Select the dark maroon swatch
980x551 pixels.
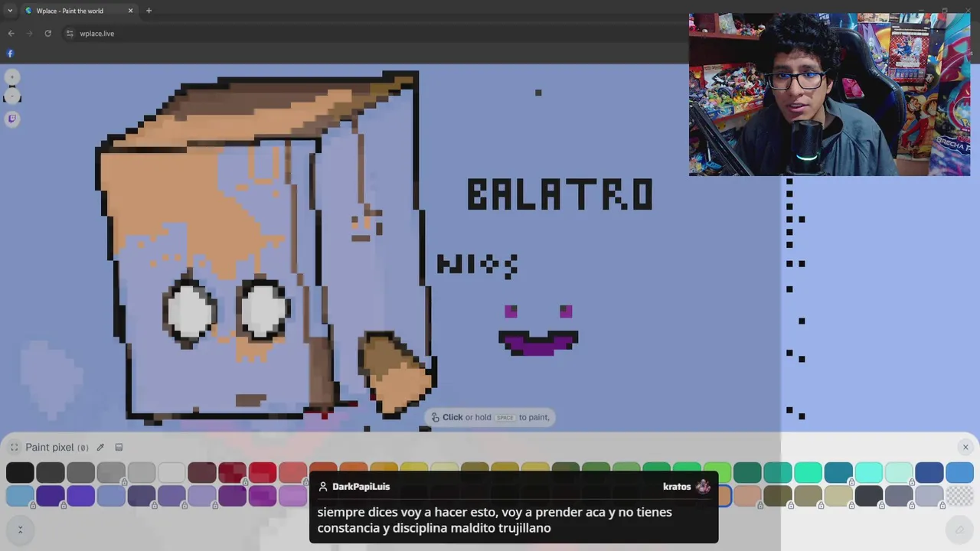coord(202,473)
